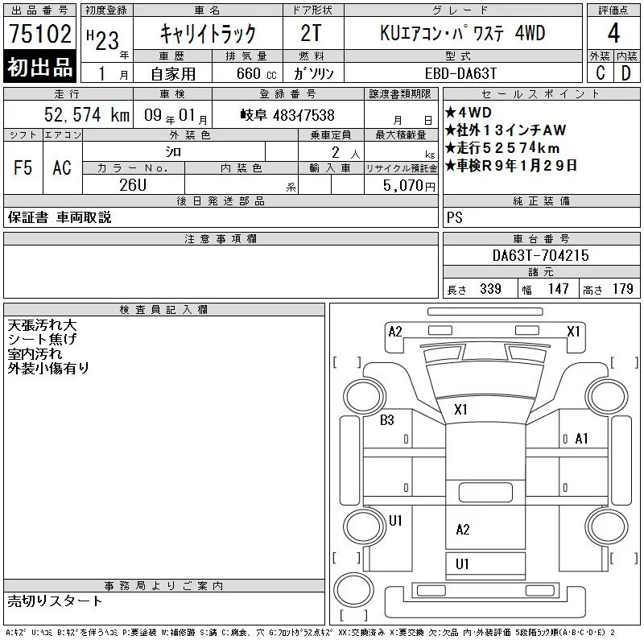The width and height of the screenshot is (644, 644).
Task: Click the U1 mark on rear tailgate
Action: [462, 564]
